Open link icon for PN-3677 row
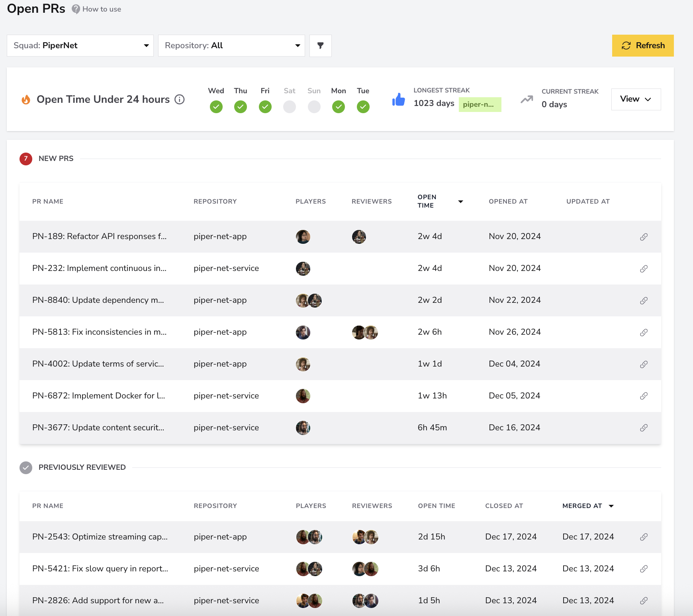This screenshot has width=693, height=616. [644, 428]
